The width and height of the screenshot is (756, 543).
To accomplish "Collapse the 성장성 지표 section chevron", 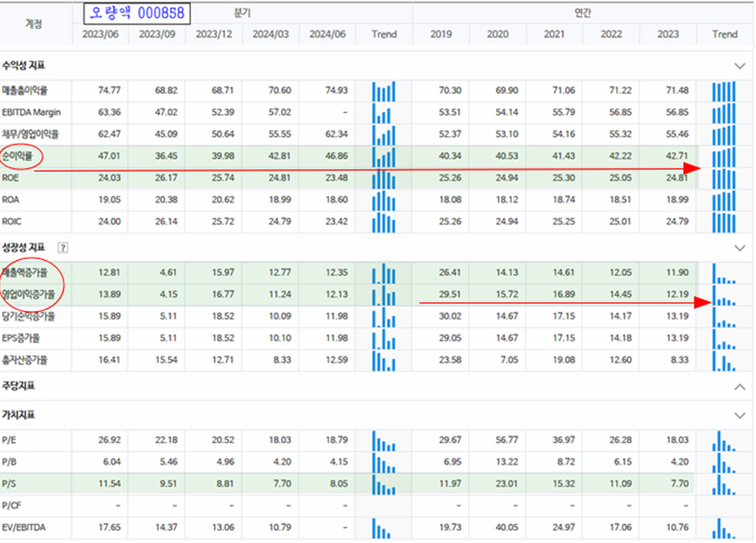I will pos(739,248).
